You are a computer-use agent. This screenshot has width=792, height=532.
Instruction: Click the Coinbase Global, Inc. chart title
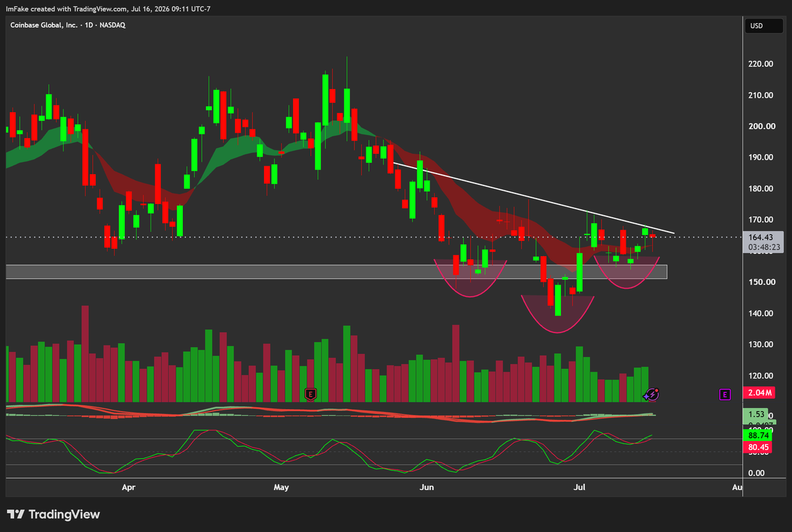click(67, 24)
